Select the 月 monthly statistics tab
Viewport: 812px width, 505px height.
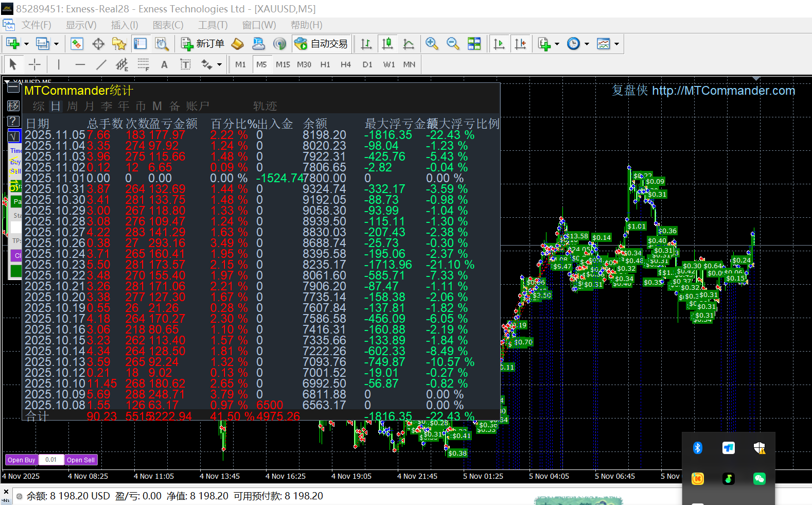(x=90, y=106)
